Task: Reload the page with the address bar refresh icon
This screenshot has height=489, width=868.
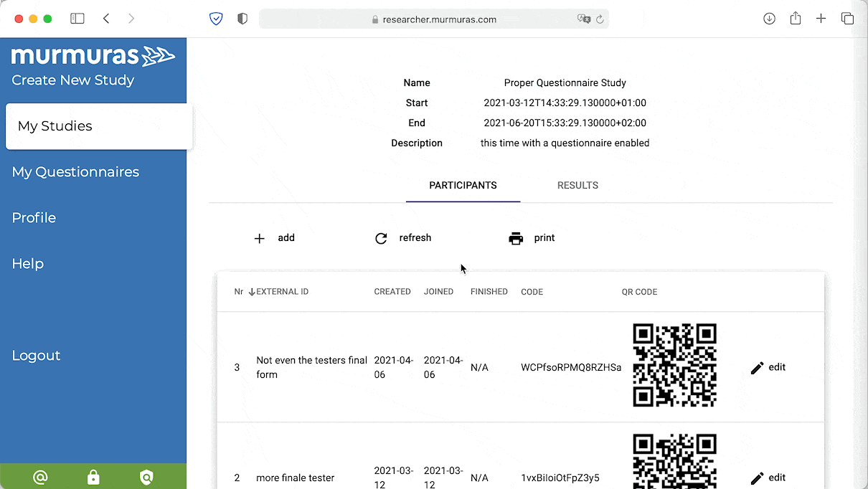Action: click(x=599, y=19)
